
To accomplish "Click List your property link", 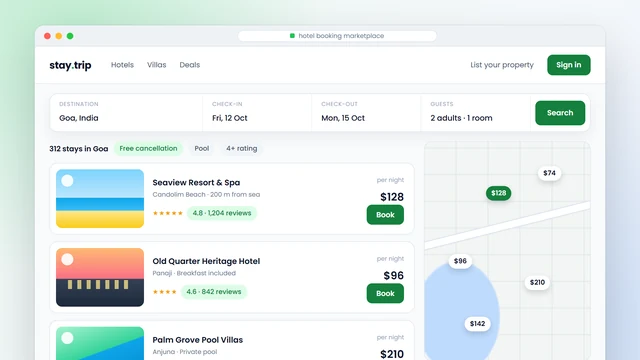I will pos(502,65).
